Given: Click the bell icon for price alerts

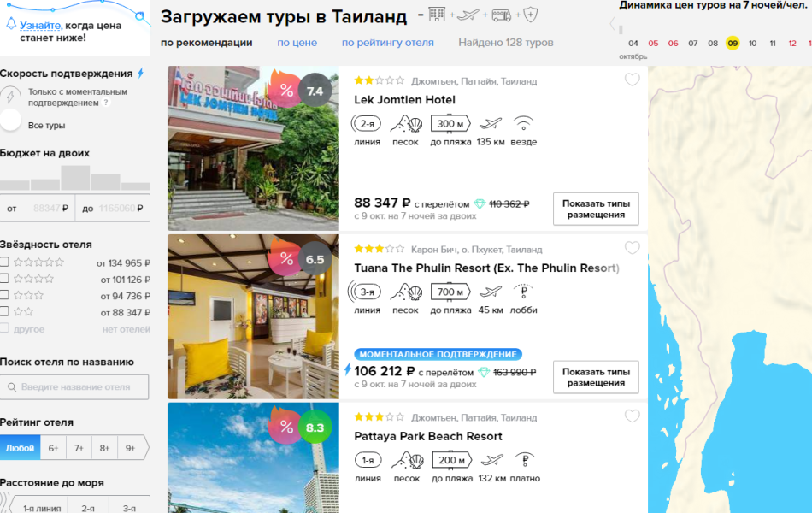Looking at the screenshot, I should point(10,24).
